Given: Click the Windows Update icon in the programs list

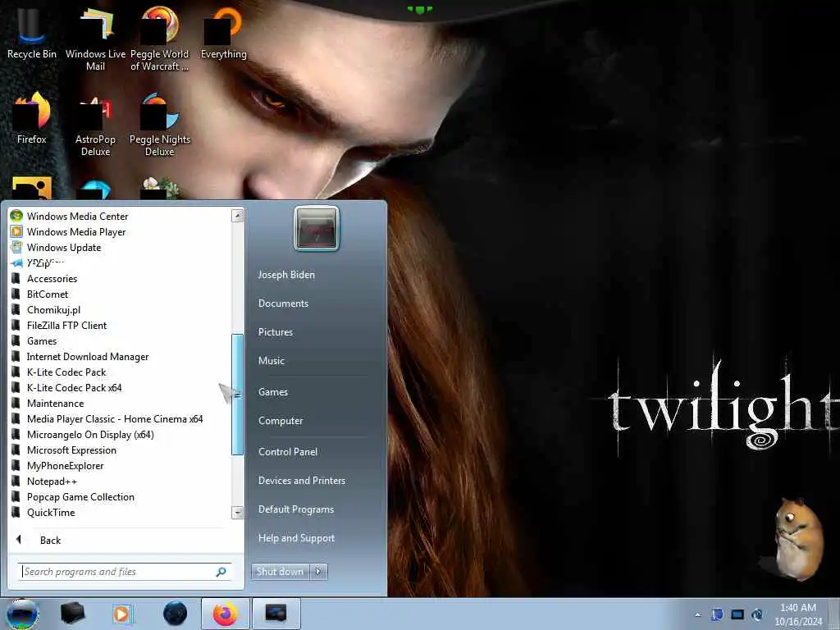Looking at the screenshot, I should pyautogui.click(x=16, y=247).
